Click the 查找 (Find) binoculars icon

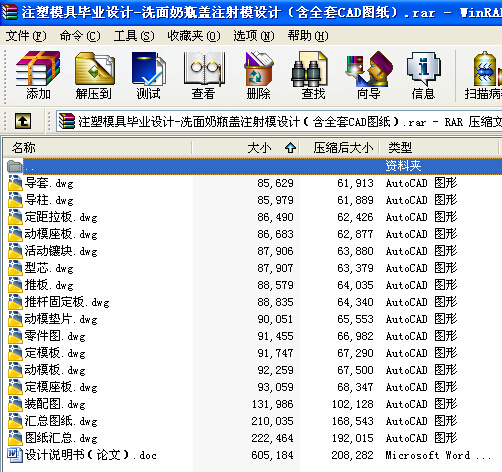[x=310, y=69]
